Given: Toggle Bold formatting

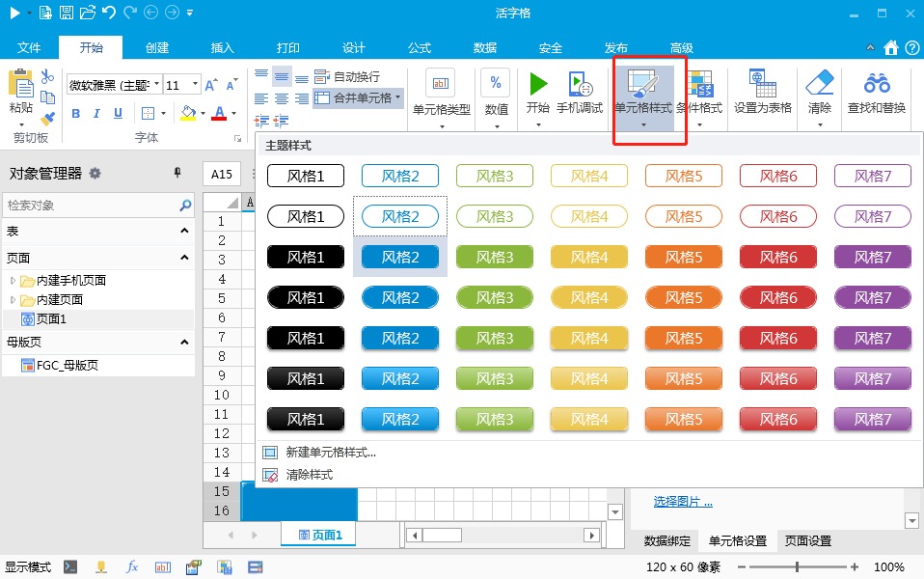Looking at the screenshot, I should coord(75,113).
